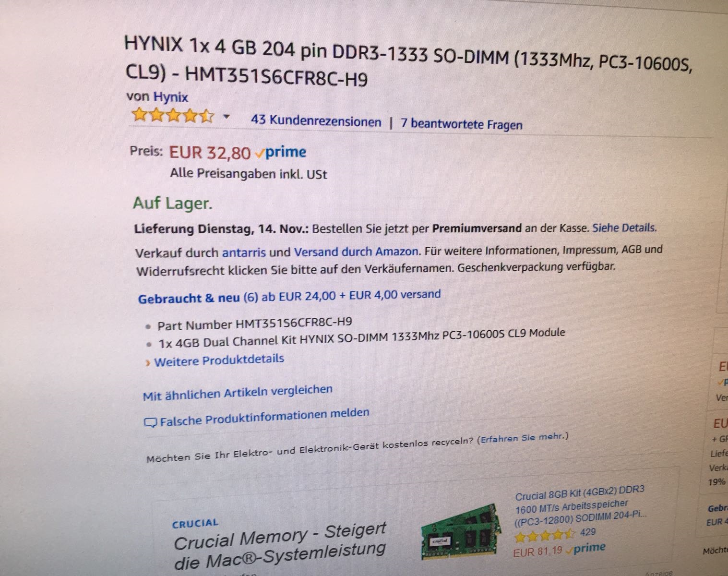This screenshot has height=576, width=728.
Task: Open seller antarris link
Action: [244, 252]
